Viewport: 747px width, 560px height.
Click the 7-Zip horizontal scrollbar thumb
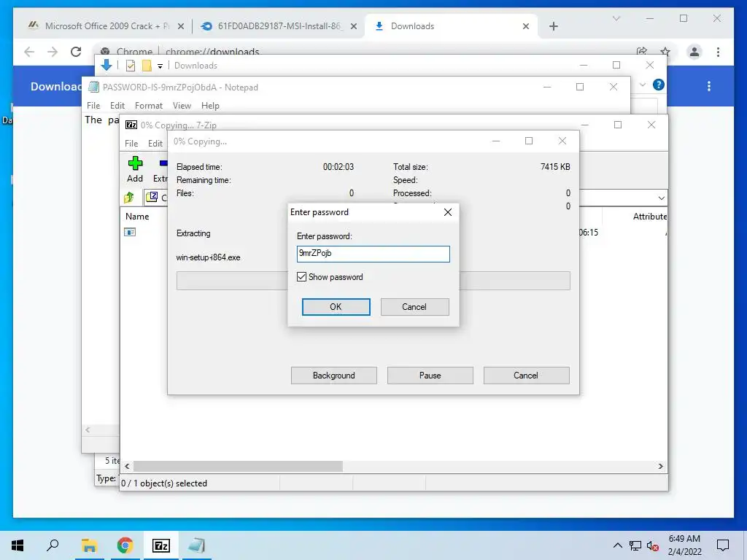coord(238,466)
